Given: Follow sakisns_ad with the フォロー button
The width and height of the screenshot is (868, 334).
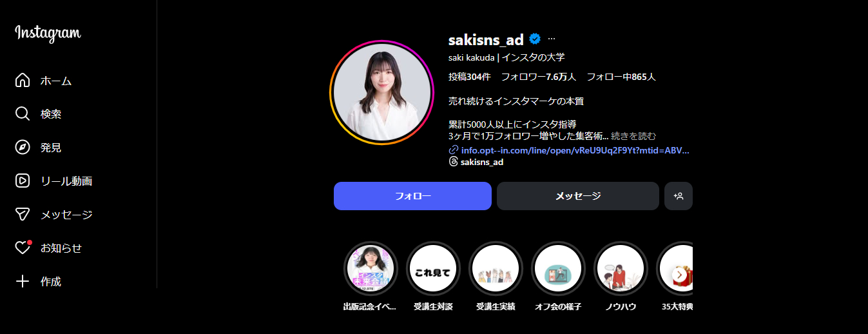Looking at the screenshot, I should click(x=412, y=196).
